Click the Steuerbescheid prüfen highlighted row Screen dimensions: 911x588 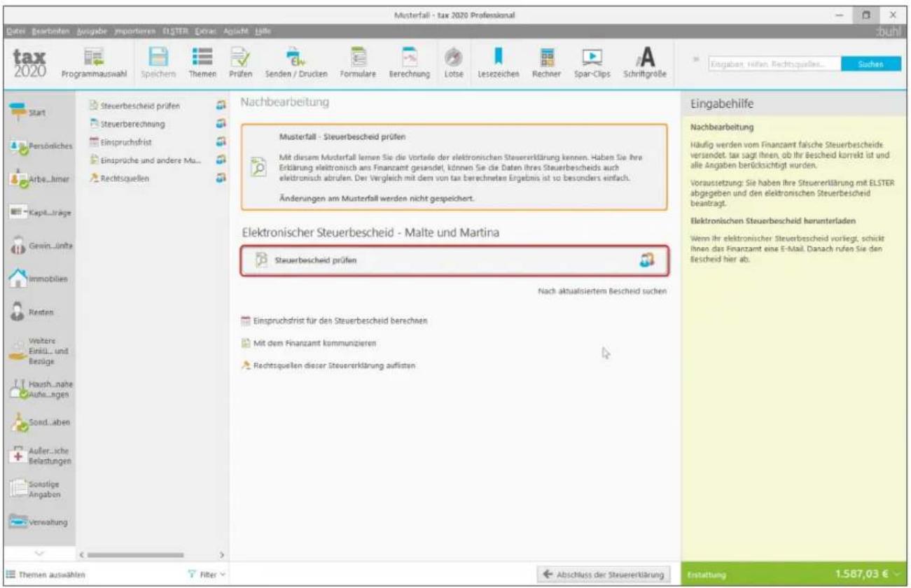[x=454, y=261]
